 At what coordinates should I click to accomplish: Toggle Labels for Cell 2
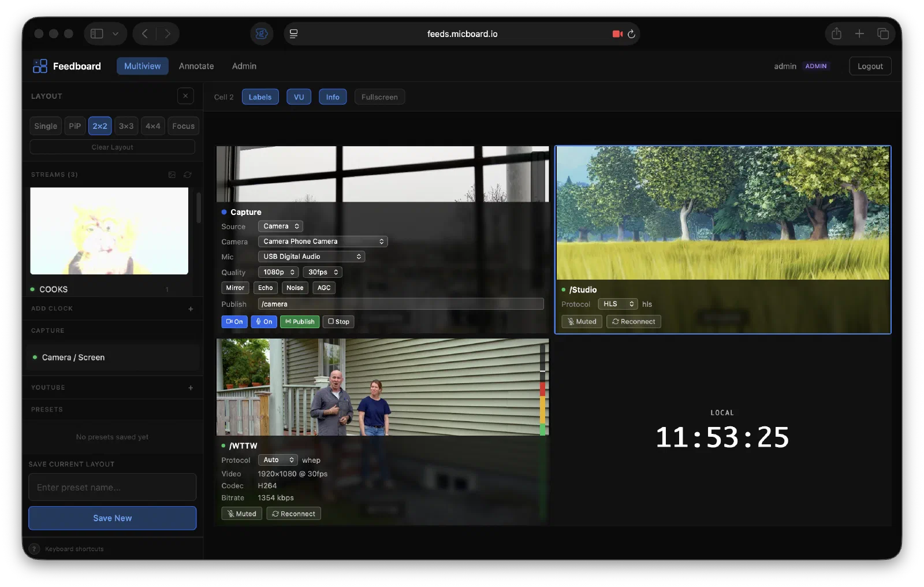point(260,97)
